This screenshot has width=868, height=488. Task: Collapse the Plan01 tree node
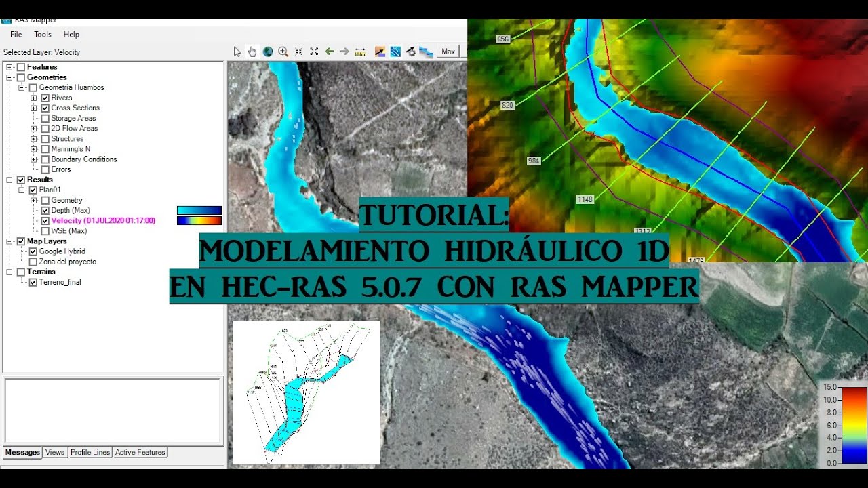[22, 190]
